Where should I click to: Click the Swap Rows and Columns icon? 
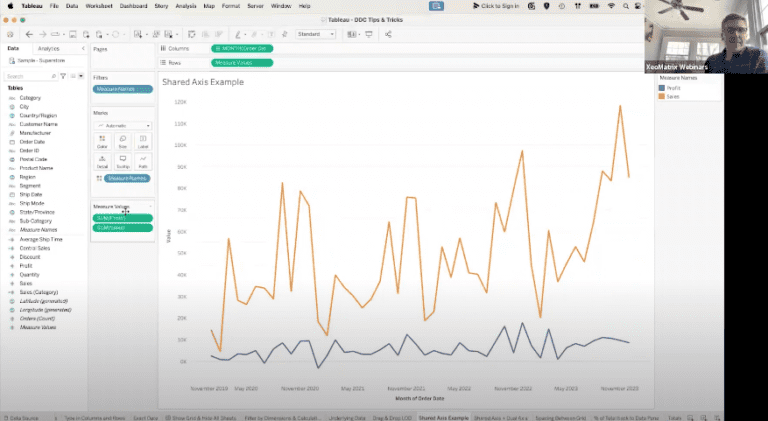192,34
